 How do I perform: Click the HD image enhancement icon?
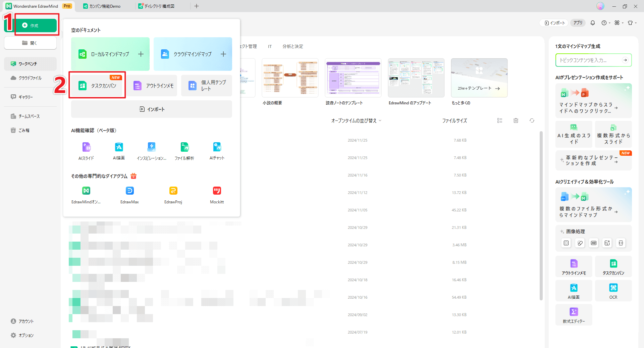click(594, 243)
